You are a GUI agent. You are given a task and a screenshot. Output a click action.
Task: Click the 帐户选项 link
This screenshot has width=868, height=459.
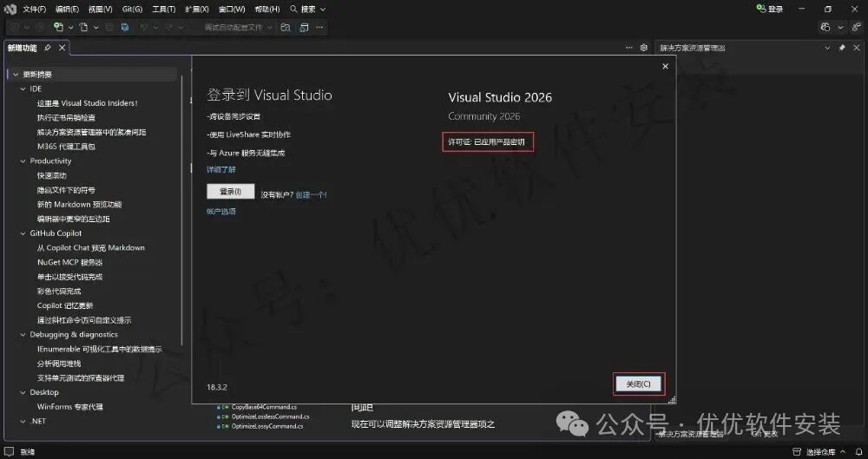tap(220, 212)
